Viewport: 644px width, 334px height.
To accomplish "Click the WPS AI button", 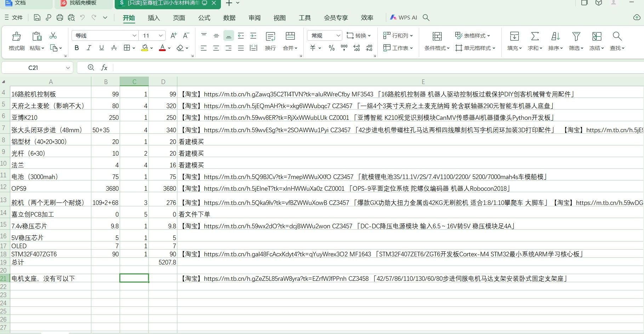I will (x=404, y=17).
